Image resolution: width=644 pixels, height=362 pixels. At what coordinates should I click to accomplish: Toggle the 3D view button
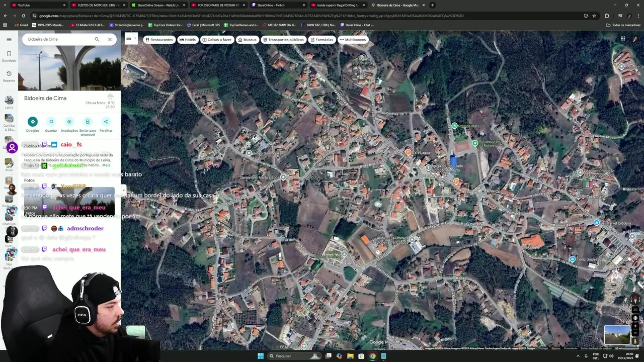pos(635,310)
